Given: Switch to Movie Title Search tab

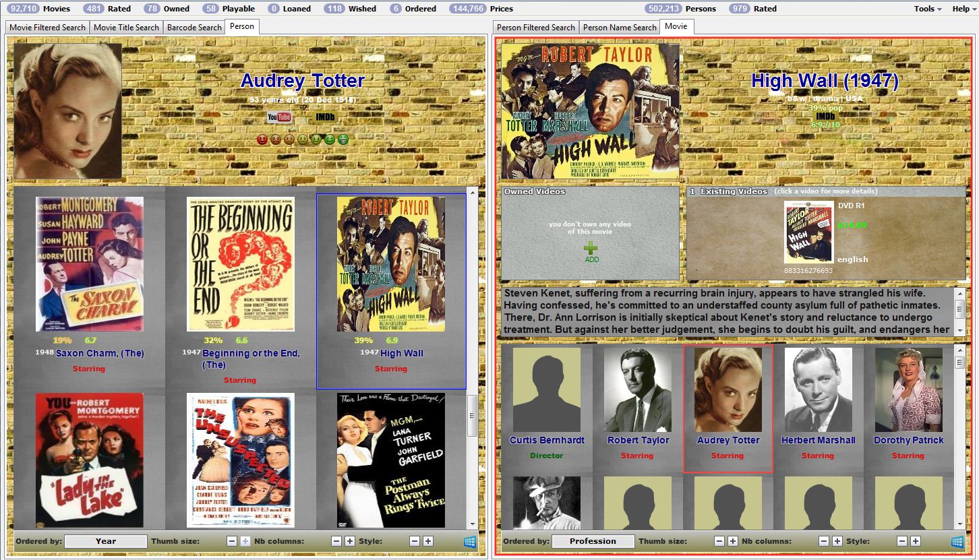Looking at the screenshot, I should (126, 28).
